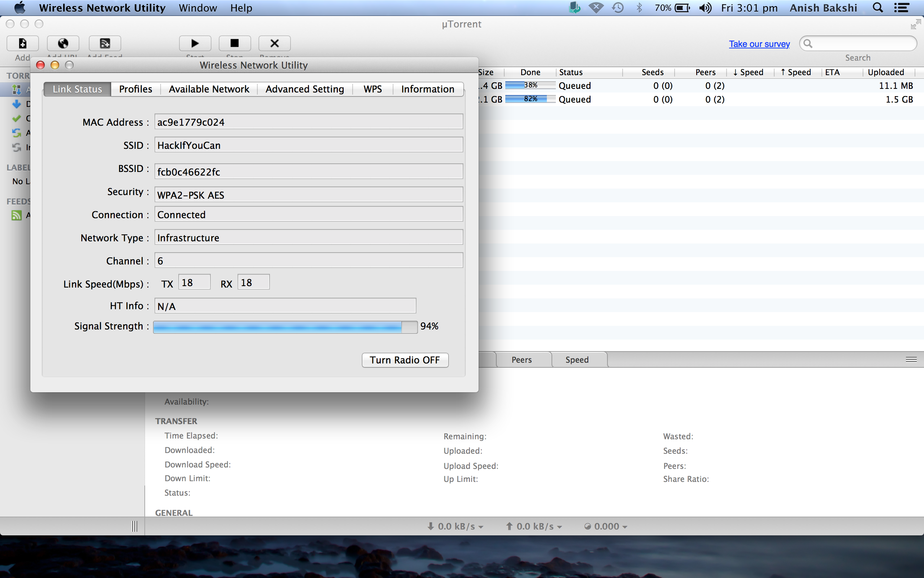The width and height of the screenshot is (924, 578).
Task: Open the Advanced Setting tab
Action: pyautogui.click(x=305, y=89)
